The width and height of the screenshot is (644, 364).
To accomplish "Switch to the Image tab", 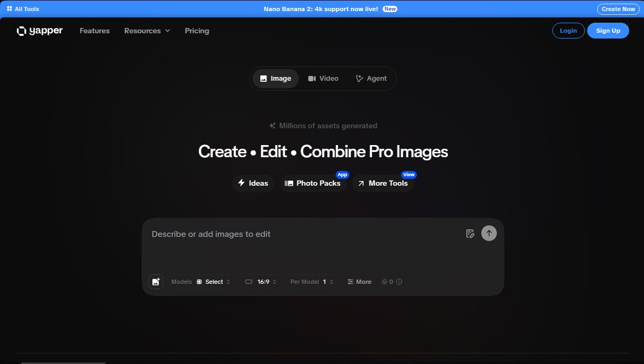I will click(x=276, y=79).
